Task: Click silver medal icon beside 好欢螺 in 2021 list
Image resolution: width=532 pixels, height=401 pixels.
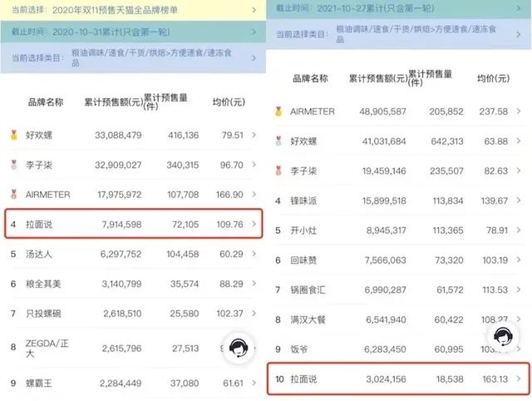Action: (x=278, y=141)
